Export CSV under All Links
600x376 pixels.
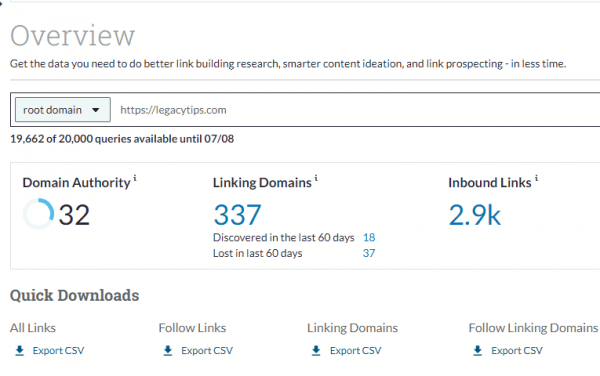pos(58,350)
